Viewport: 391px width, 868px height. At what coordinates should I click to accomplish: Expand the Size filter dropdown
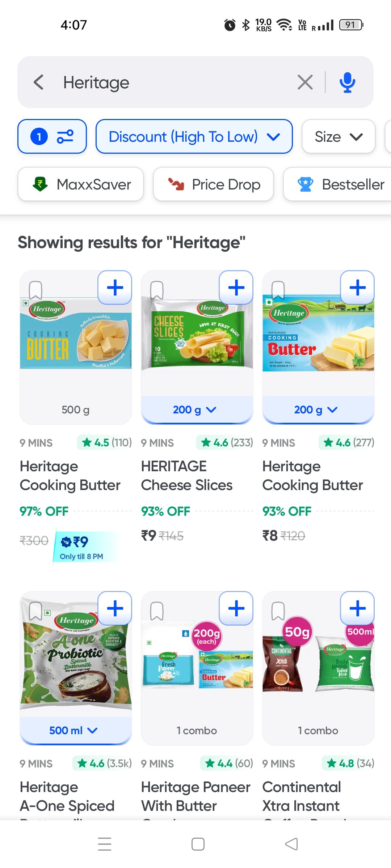click(x=338, y=137)
